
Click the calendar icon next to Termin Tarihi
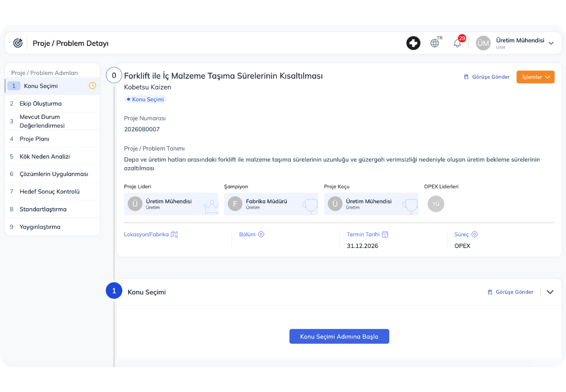(385, 234)
